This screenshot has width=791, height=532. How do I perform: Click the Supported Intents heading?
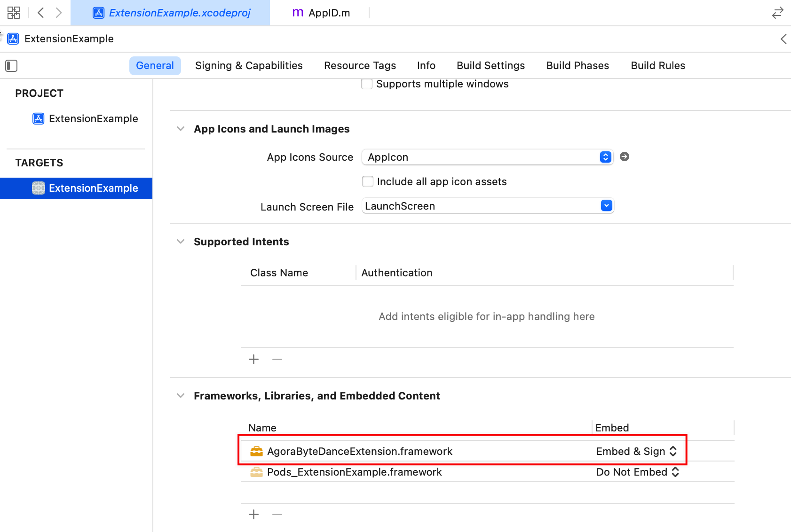(x=241, y=242)
